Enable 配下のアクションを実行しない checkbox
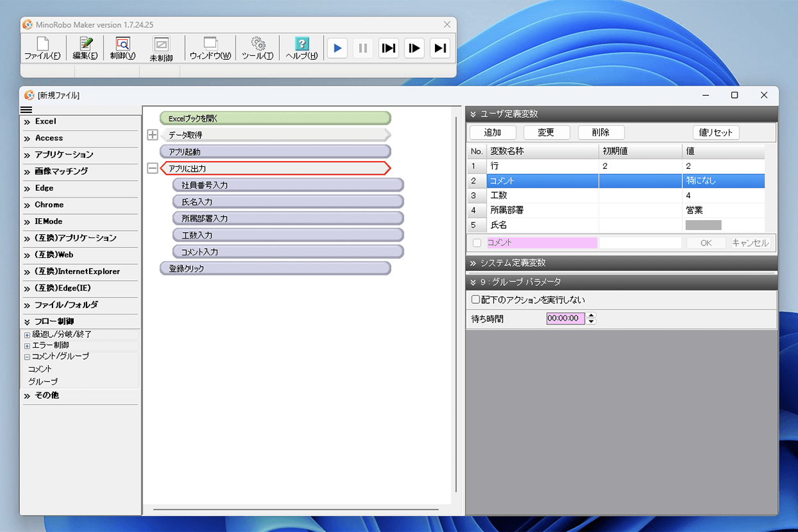Viewport: 798px width, 532px height. click(475, 300)
